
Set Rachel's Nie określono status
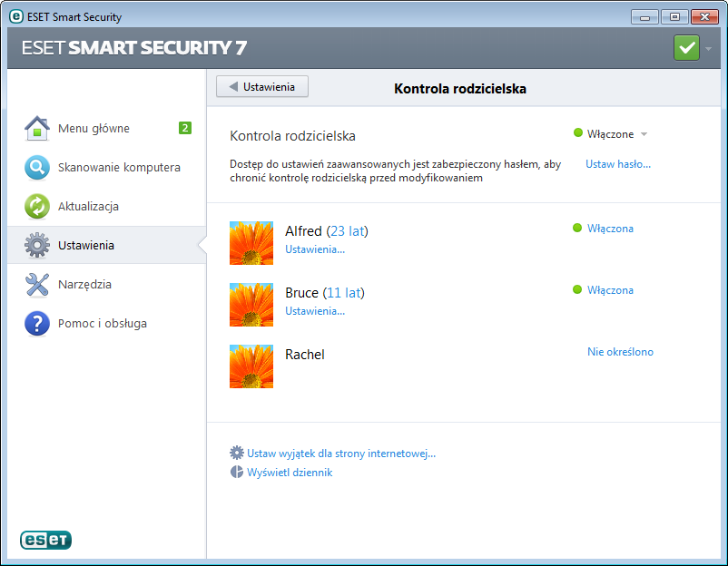tap(620, 352)
